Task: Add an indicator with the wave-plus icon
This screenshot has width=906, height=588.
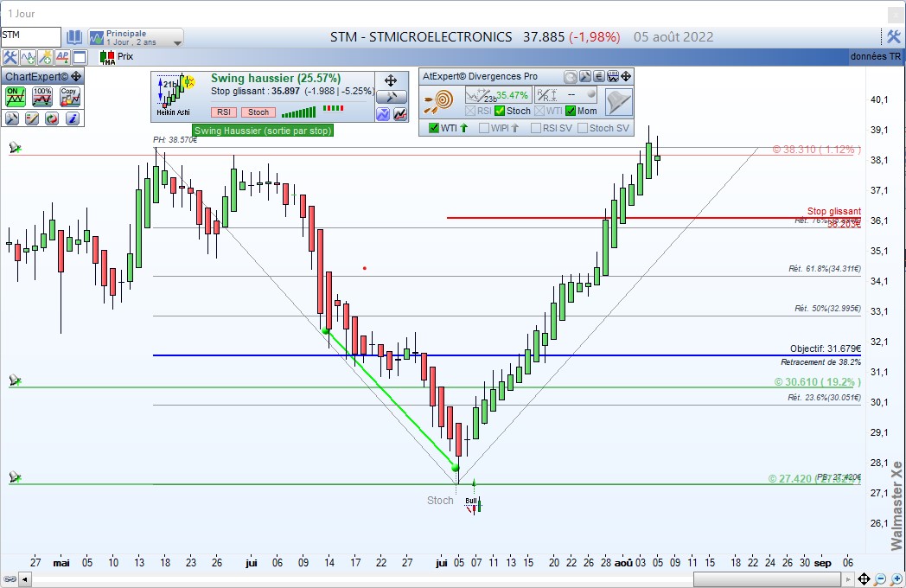Action: coord(28,57)
